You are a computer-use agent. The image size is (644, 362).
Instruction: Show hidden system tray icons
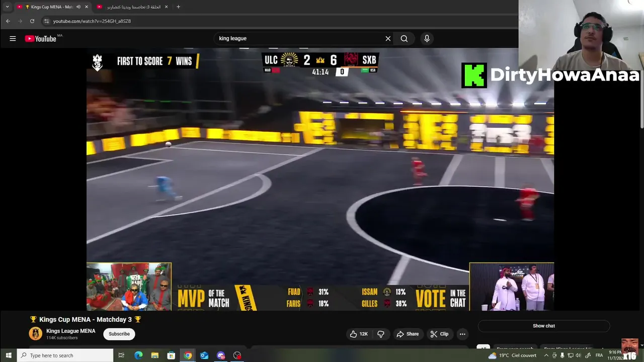click(546, 355)
